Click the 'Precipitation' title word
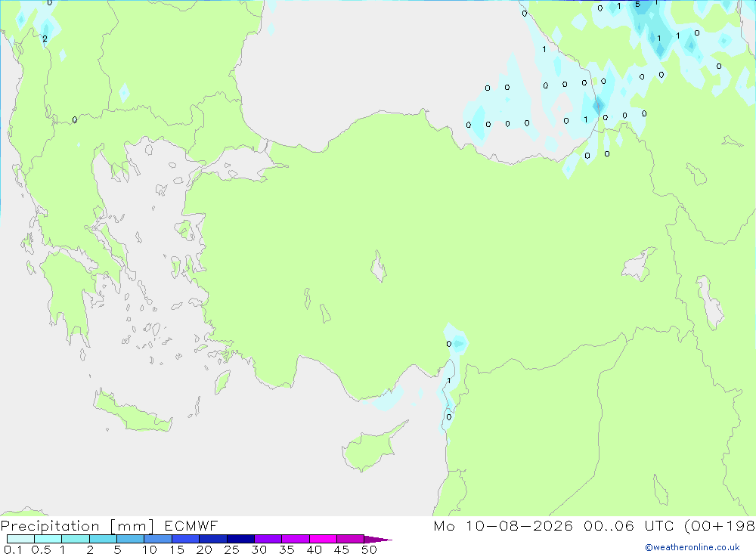This screenshot has width=756, height=554. pyautogui.click(x=50, y=526)
